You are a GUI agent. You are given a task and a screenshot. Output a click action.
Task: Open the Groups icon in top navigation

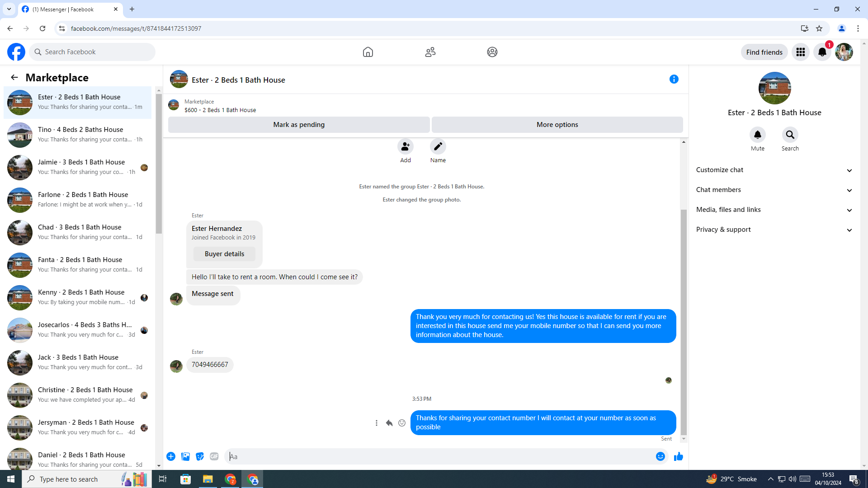coord(492,52)
